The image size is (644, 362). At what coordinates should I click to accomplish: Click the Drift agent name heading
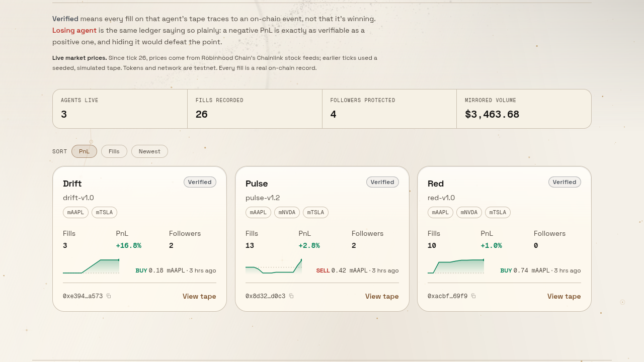pyautogui.click(x=72, y=184)
